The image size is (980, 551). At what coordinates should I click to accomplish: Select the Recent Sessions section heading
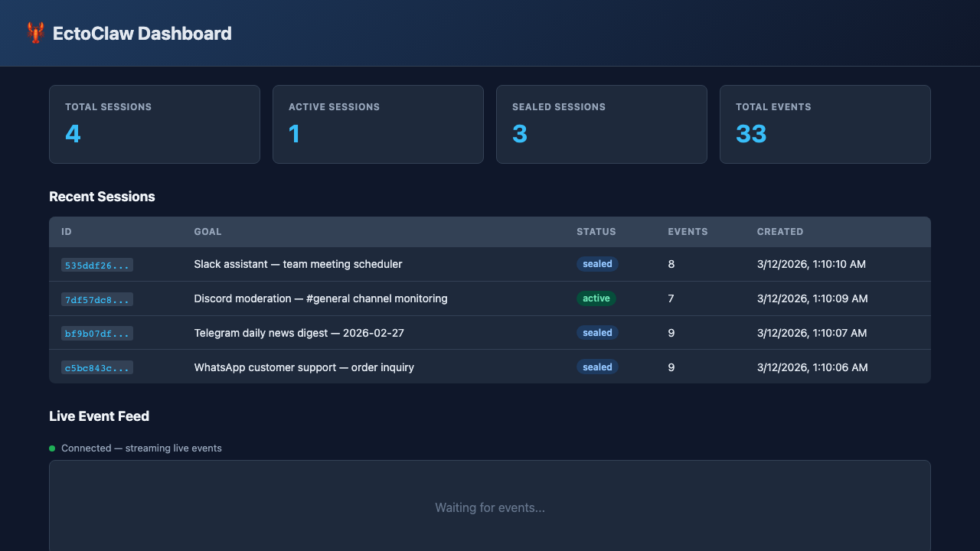102,197
